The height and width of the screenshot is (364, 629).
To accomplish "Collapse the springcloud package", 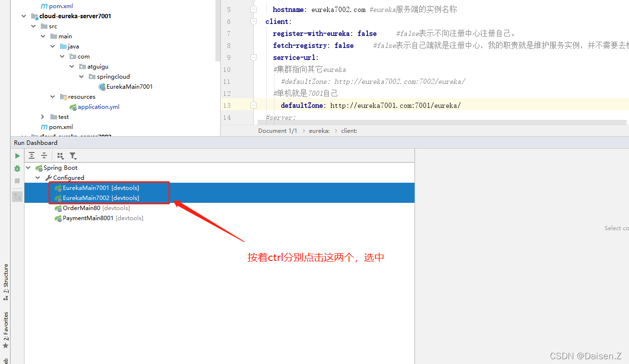I will coord(81,77).
